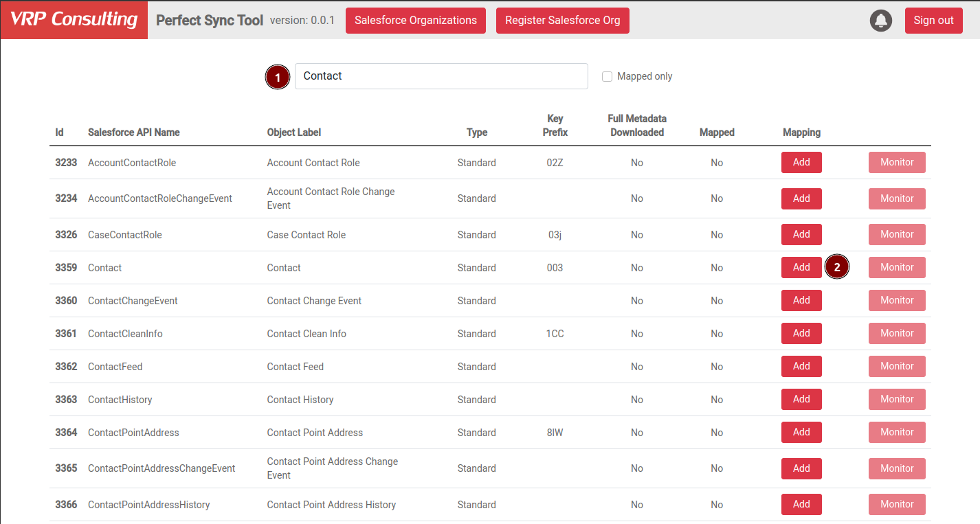Click the AccountContactRole API name cell
Image resolution: width=980 pixels, height=524 pixels.
click(x=132, y=163)
